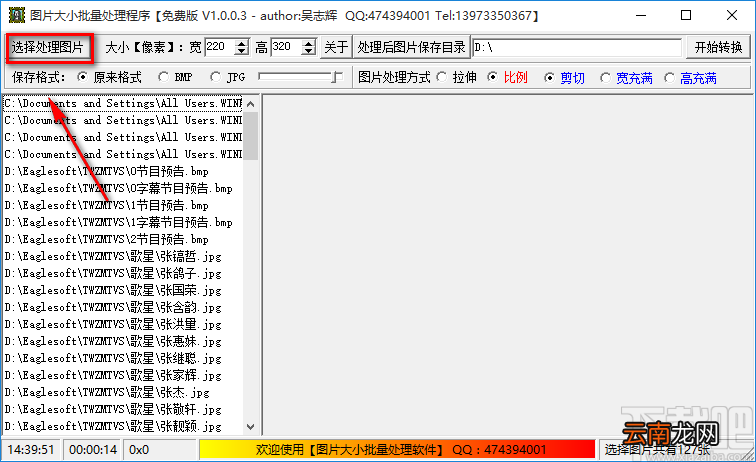756x462 pixels.
Task: Click the file list scroll-down arrow
Action: (250, 426)
